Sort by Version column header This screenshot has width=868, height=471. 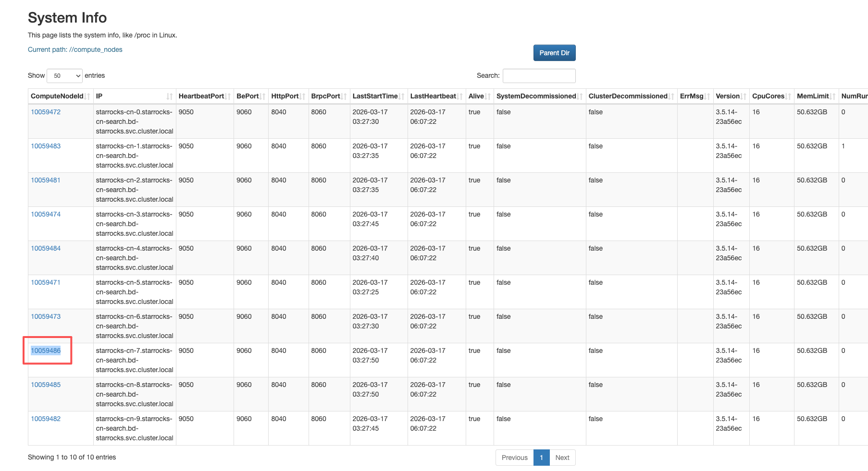(x=728, y=97)
